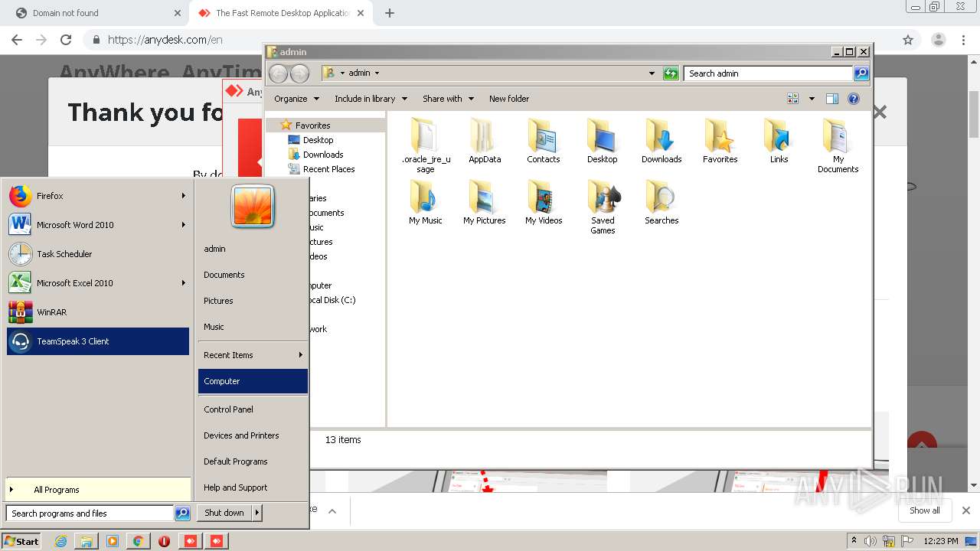Select the My Videos folder
980x551 pixels.
pos(544,202)
